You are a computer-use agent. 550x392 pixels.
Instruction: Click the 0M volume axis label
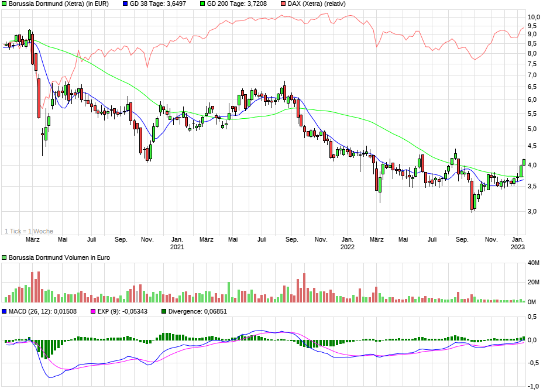coord(532,302)
